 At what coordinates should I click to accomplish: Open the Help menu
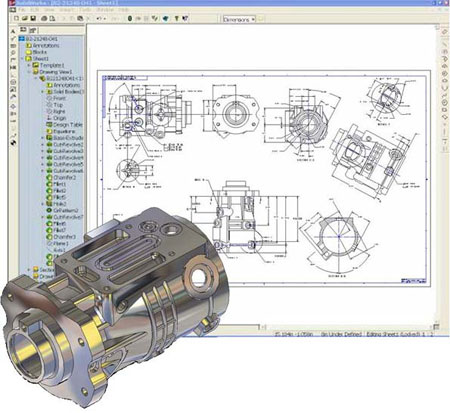coord(124,10)
